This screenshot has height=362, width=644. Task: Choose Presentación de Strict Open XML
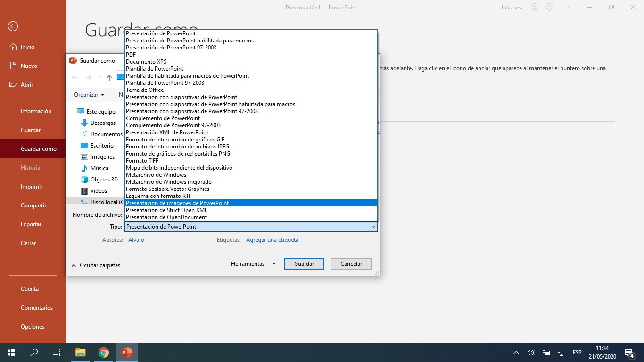(x=251, y=210)
